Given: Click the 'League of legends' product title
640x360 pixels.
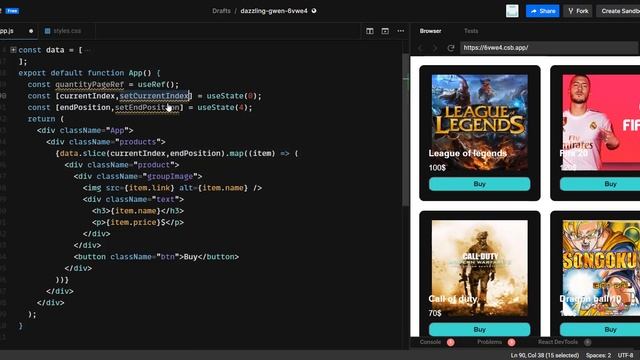Looking at the screenshot, I should 467,153.
